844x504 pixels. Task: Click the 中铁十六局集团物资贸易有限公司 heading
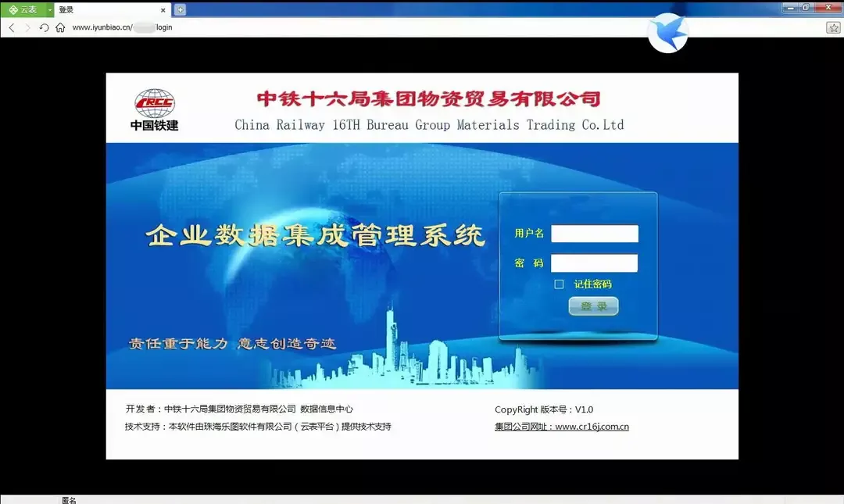[x=428, y=98]
